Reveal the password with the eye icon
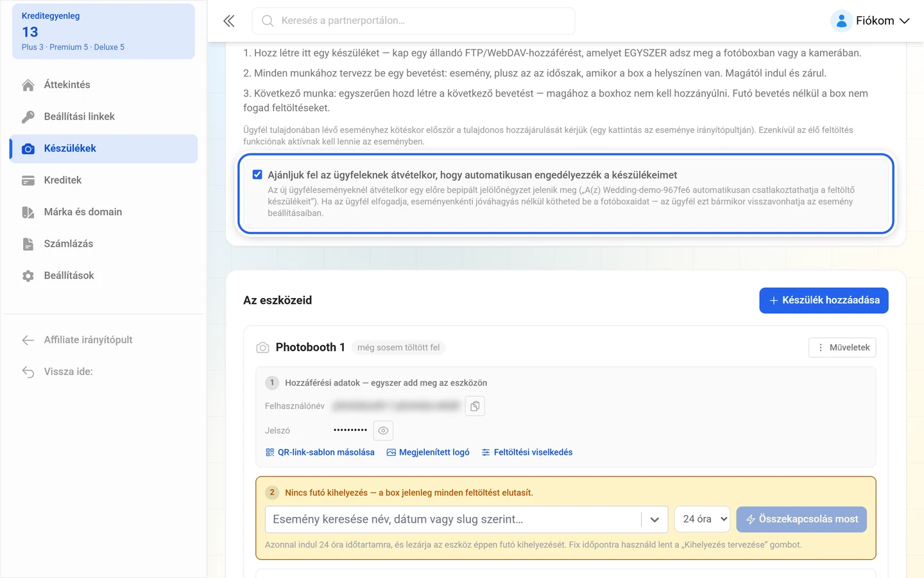Screen dimensions: 924x578 coord(383,430)
